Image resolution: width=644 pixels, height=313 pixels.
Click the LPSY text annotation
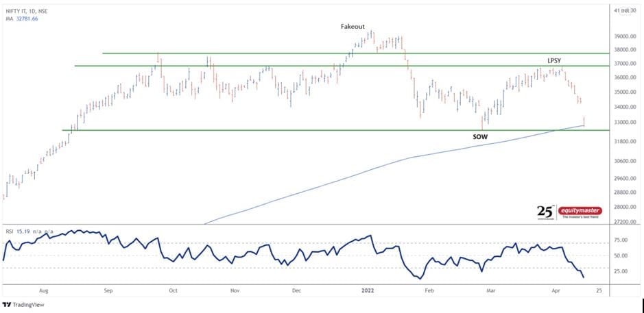tap(554, 61)
